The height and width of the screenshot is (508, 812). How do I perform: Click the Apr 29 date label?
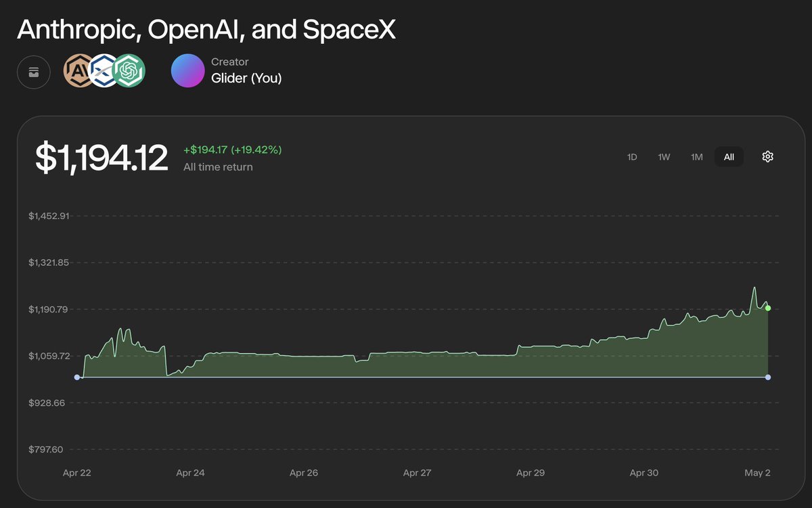[x=531, y=474]
